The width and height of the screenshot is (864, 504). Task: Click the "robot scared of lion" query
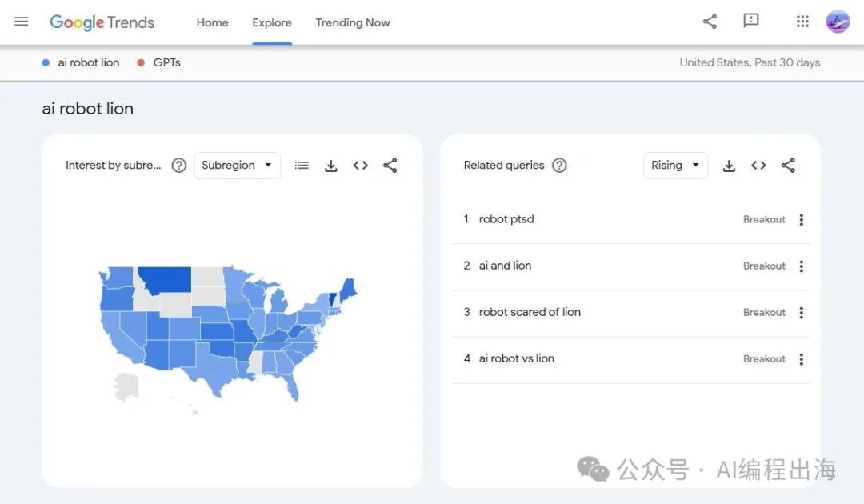click(x=530, y=312)
